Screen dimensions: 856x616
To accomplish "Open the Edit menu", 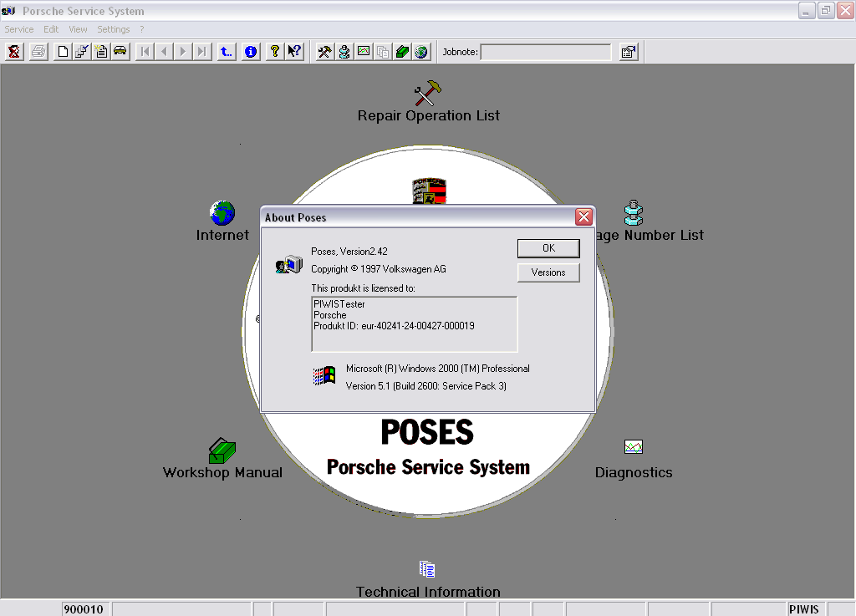I will (x=51, y=29).
